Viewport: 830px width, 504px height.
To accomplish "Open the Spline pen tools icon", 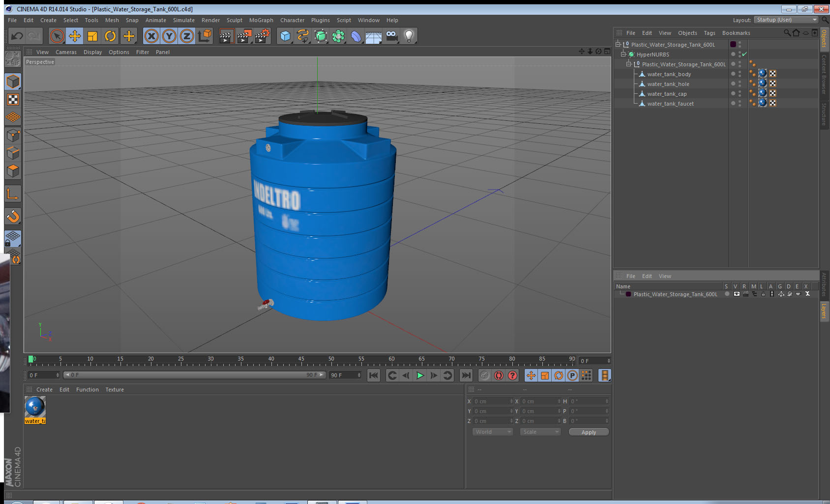I will [x=303, y=36].
